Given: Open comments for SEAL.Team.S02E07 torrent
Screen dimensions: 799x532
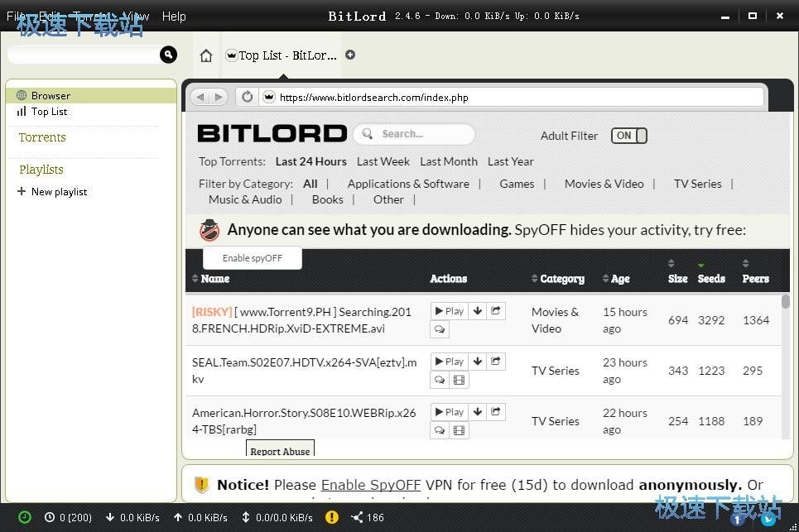Looking at the screenshot, I should click(440, 380).
